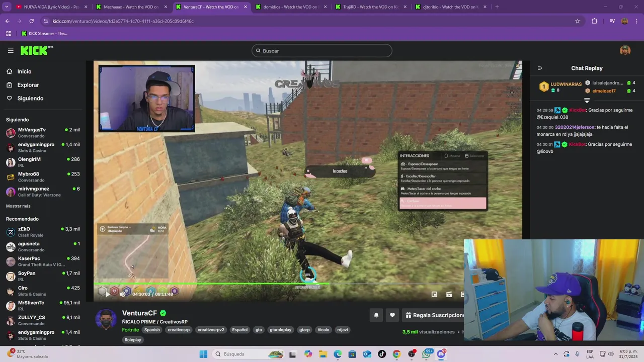Image resolution: width=644 pixels, height=362 pixels.
Task: Reload the current page
Action: (x=31, y=21)
